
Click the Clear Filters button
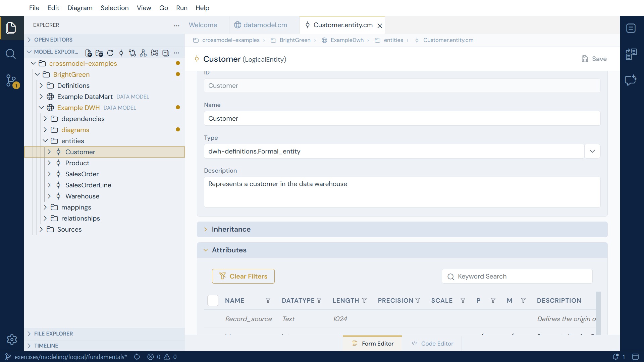243,276
